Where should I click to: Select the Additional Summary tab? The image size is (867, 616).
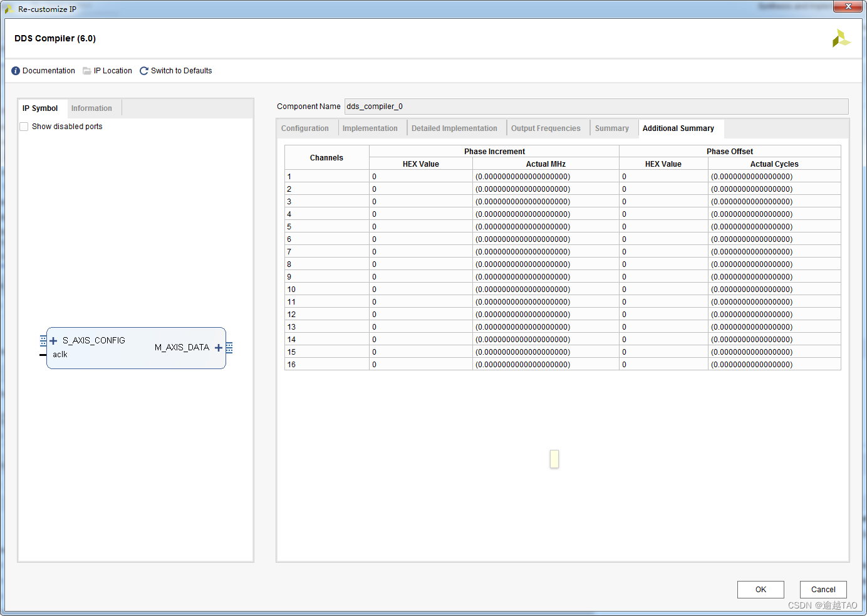tap(678, 128)
